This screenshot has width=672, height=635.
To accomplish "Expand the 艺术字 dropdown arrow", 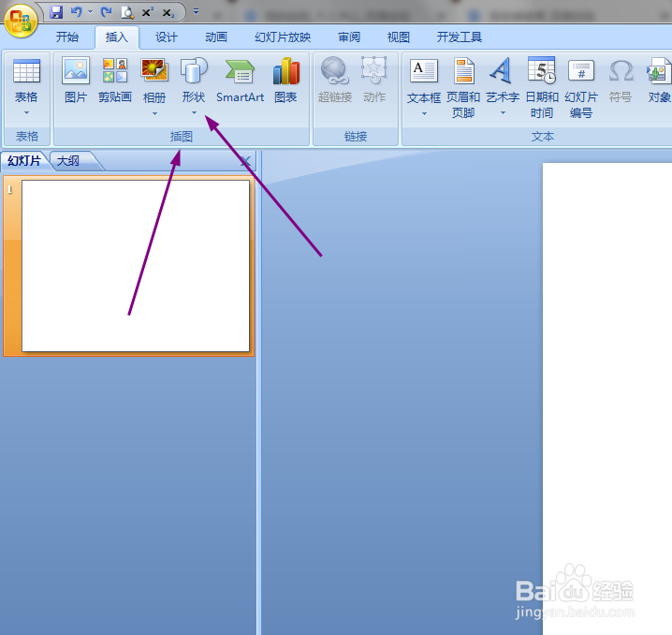I will tap(504, 113).
